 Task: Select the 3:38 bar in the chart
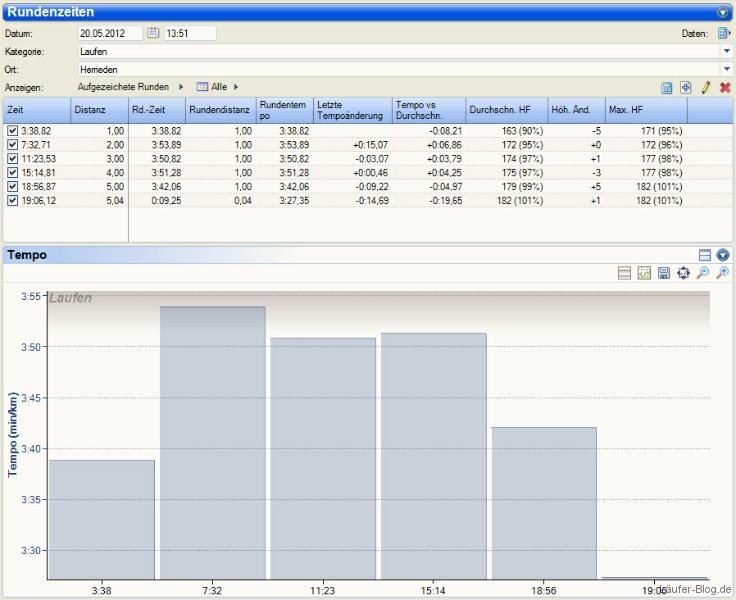(x=102, y=520)
